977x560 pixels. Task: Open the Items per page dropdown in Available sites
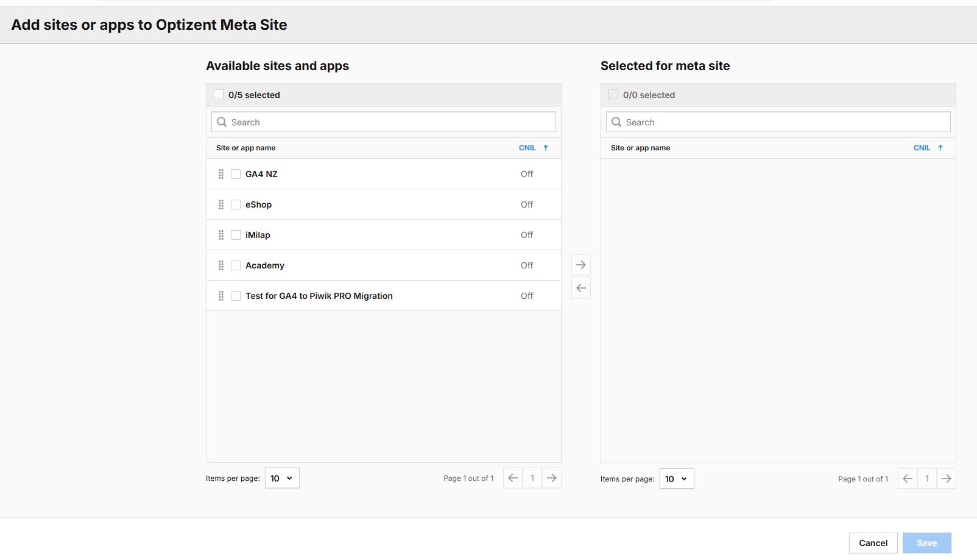tap(281, 478)
